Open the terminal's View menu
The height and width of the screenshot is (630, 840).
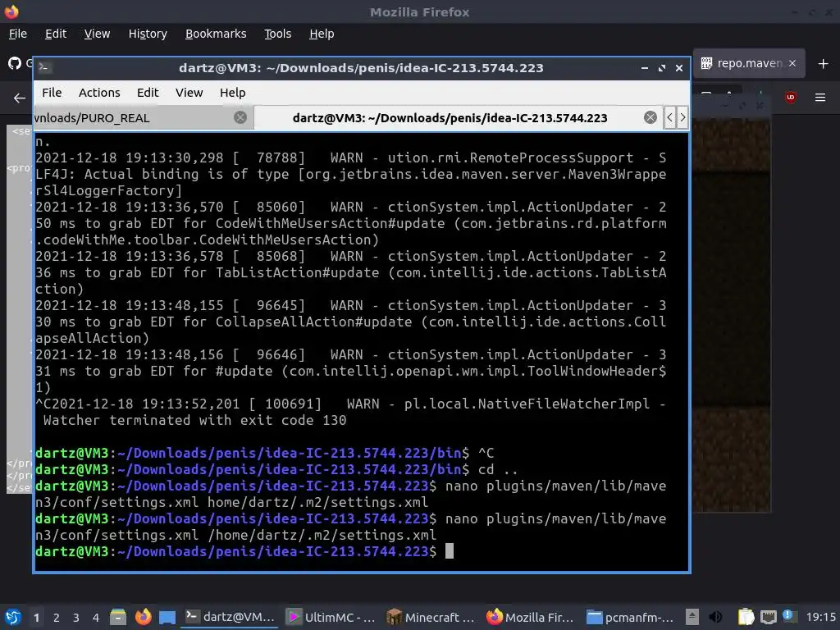coord(189,93)
